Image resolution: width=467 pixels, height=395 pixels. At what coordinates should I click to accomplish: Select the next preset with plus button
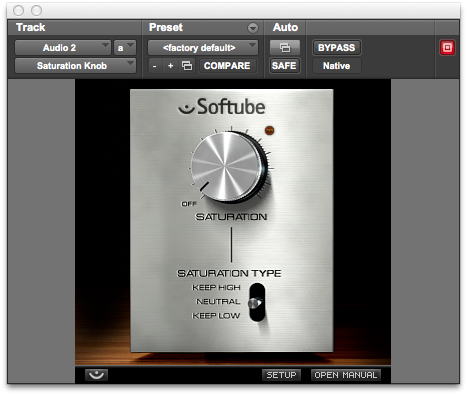(x=171, y=66)
